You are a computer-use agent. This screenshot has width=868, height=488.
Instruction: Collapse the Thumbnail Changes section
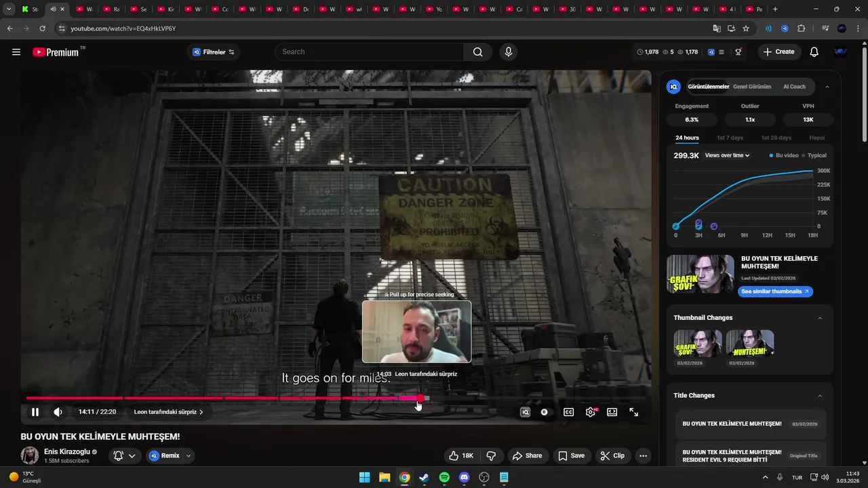[x=820, y=318]
